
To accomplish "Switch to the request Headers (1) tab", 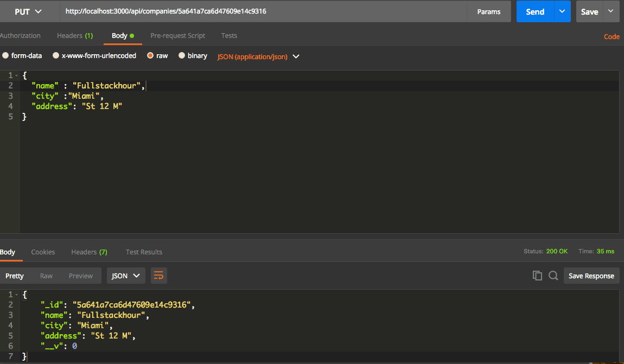I will click(75, 35).
